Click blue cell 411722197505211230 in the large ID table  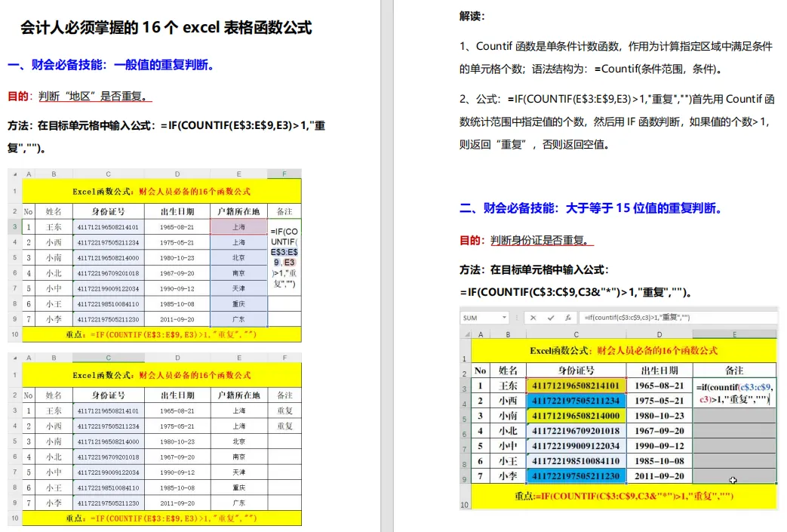(x=576, y=476)
